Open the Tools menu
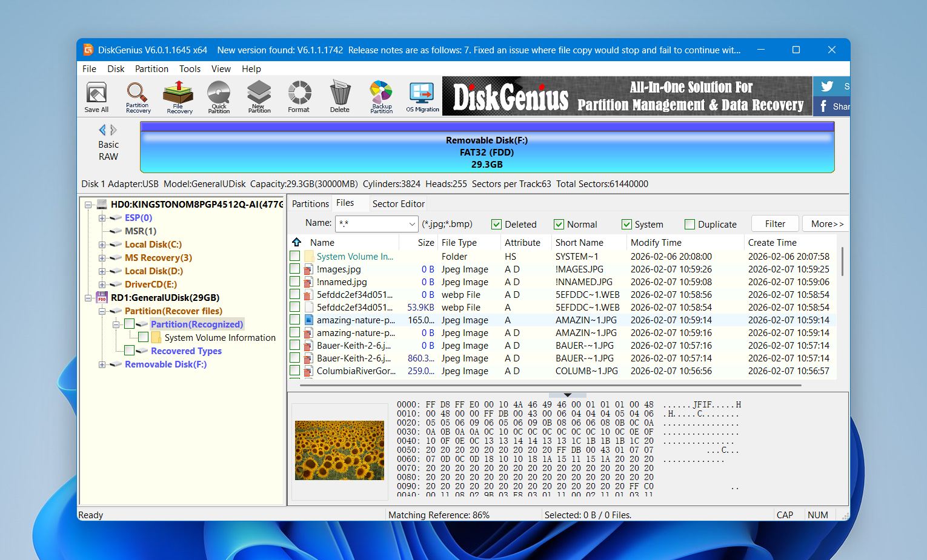 pyautogui.click(x=190, y=68)
